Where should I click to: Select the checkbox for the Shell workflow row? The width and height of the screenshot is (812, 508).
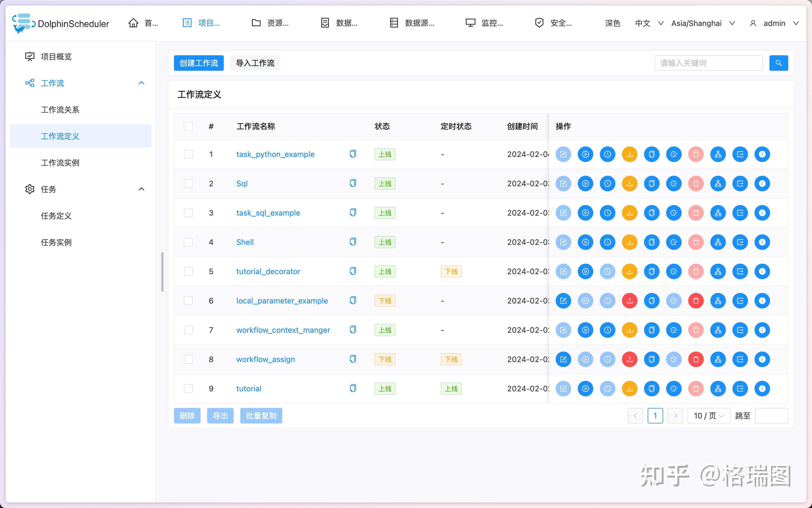pyautogui.click(x=188, y=242)
